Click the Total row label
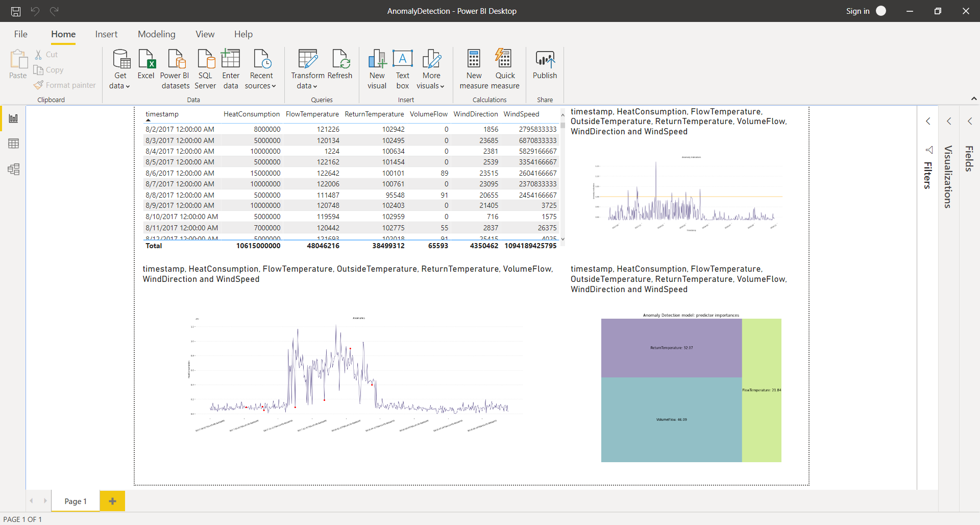 click(x=154, y=246)
